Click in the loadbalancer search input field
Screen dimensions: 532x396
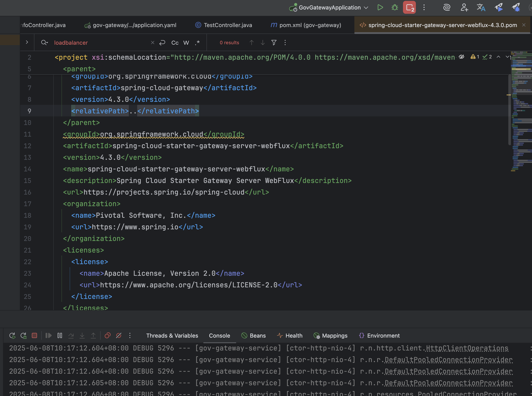tap(101, 43)
